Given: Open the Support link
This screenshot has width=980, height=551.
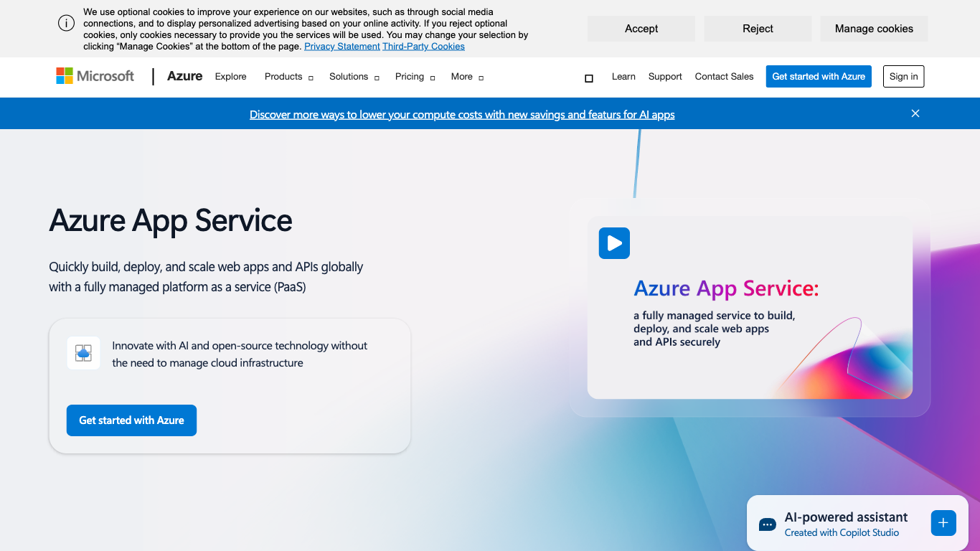Looking at the screenshot, I should (x=665, y=77).
